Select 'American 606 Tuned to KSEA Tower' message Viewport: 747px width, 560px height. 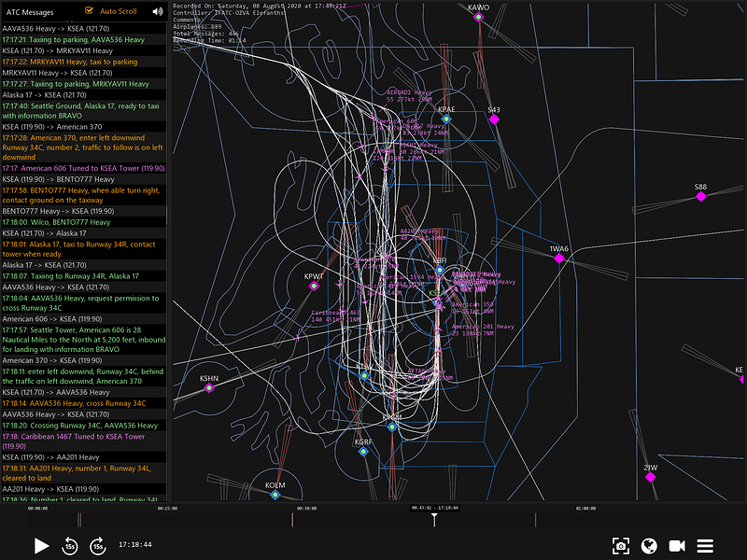coord(84,168)
